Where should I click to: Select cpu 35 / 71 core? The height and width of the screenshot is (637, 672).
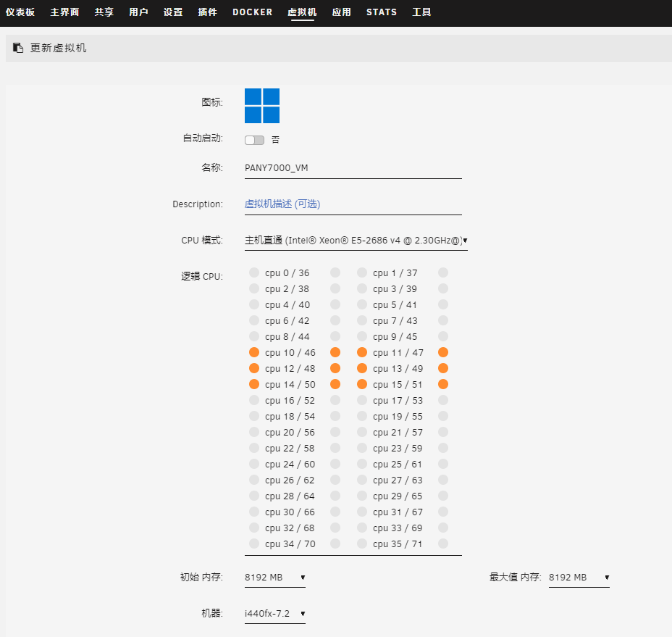tap(362, 544)
